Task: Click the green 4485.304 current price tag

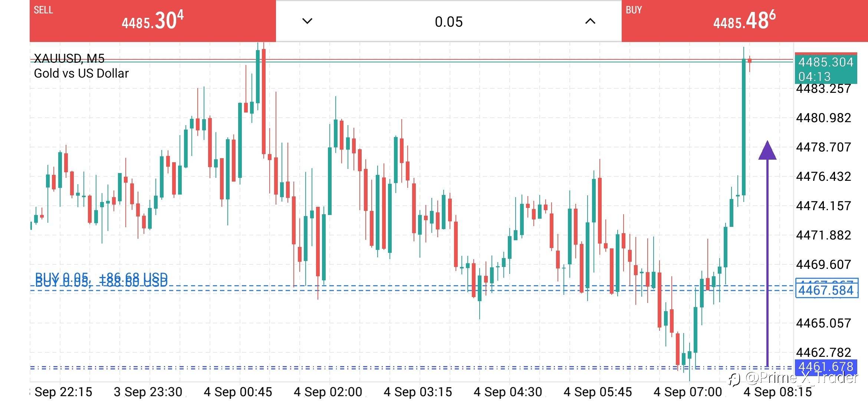Action: [x=826, y=62]
